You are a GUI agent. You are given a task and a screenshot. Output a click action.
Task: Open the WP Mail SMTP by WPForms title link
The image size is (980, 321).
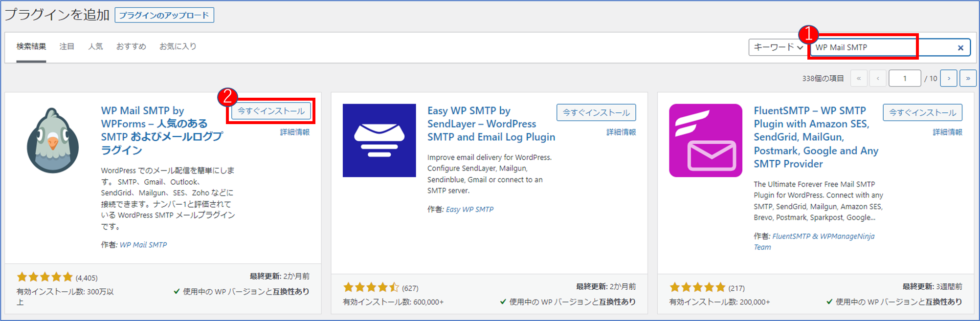pyautogui.click(x=162, y=130)
